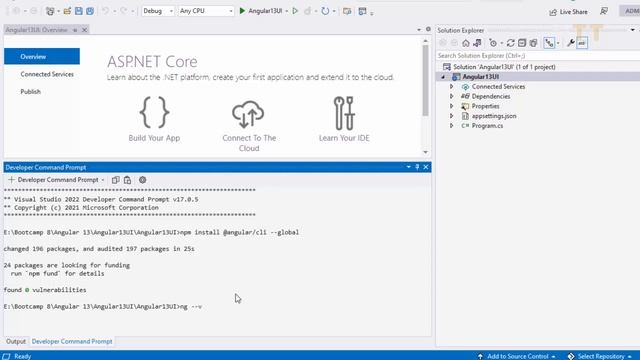
Task: Toggle the Show All Files icon
Action: [533, 43]
